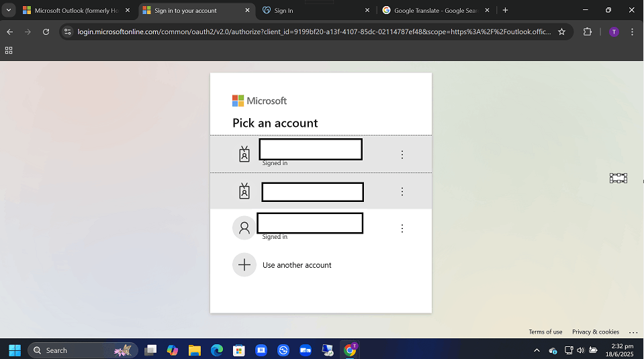644x359 pixels.
Task: Reload the page with the refresh icon
Action: pyautogui.click(x=46, y=32)
